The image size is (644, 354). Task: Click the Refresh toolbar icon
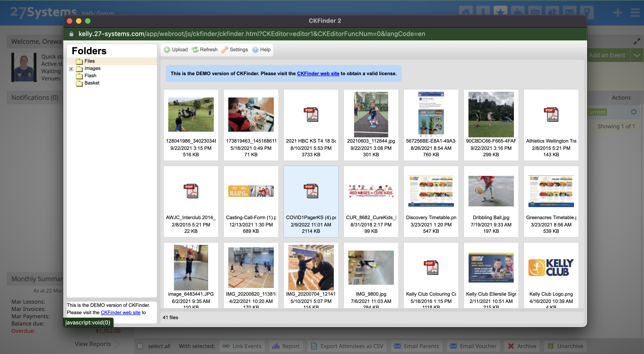(195, 50)
